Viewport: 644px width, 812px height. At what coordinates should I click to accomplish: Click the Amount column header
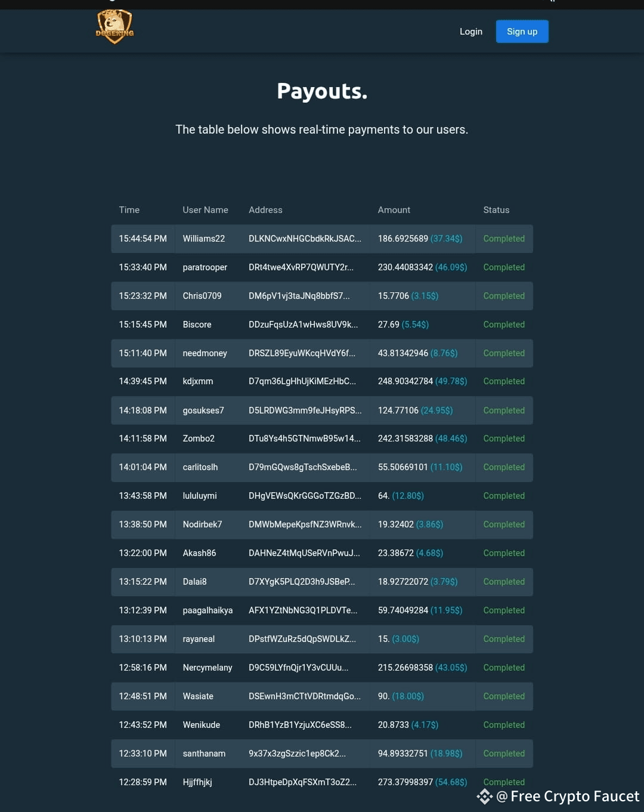394,210
